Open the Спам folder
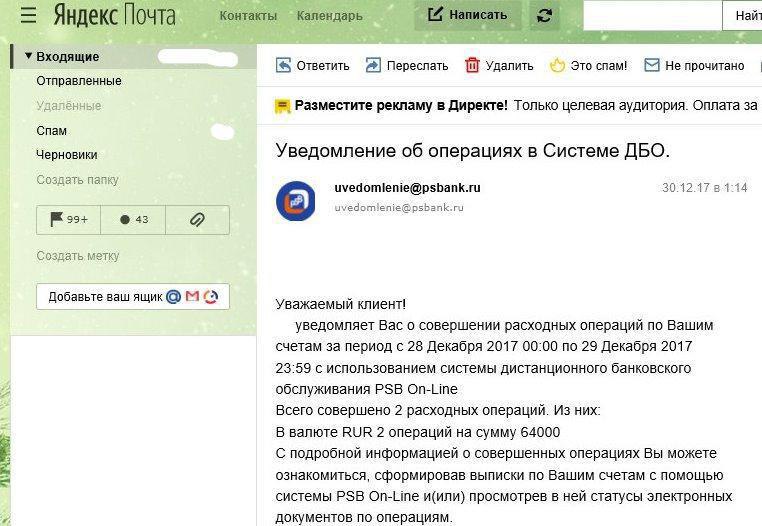 [52, 131]
